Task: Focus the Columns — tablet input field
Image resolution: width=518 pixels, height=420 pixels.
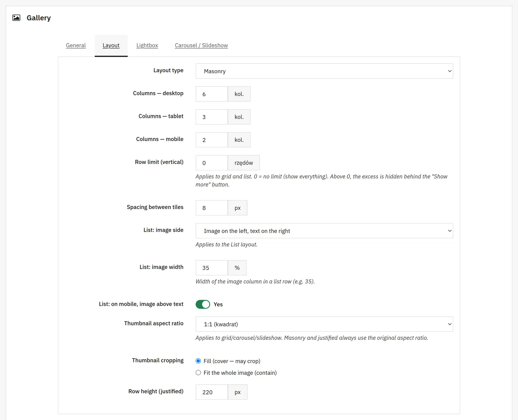Action: point(212,117)
